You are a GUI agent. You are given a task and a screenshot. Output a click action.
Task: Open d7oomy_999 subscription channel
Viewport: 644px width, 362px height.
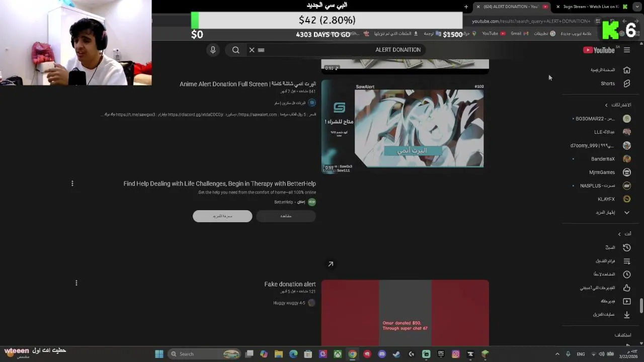tap(602, 145)
